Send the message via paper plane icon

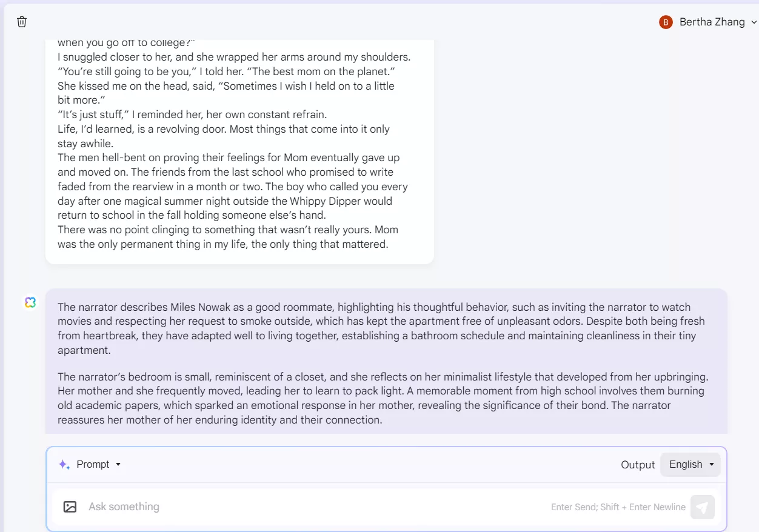click(x=702, y=507)
